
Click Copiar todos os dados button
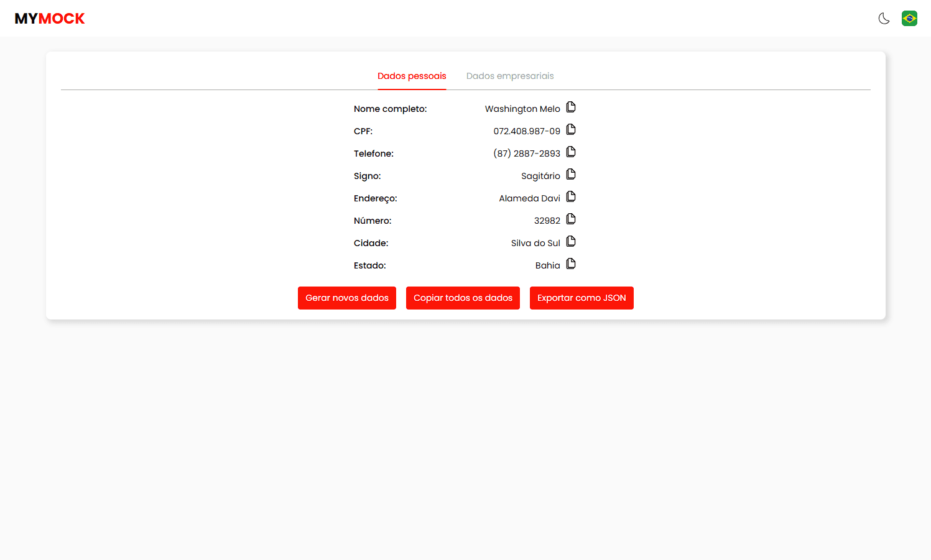pos(463,298)
